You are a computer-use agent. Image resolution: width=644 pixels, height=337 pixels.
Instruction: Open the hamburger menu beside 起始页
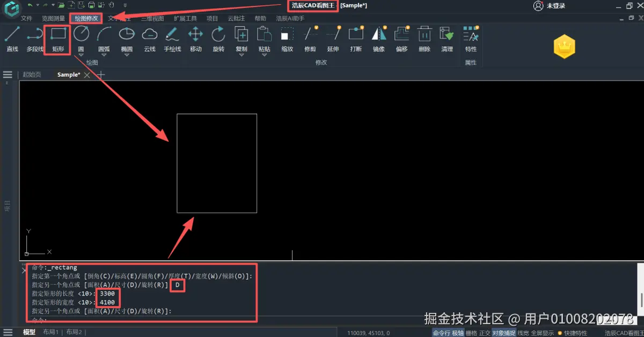(8, 75)
